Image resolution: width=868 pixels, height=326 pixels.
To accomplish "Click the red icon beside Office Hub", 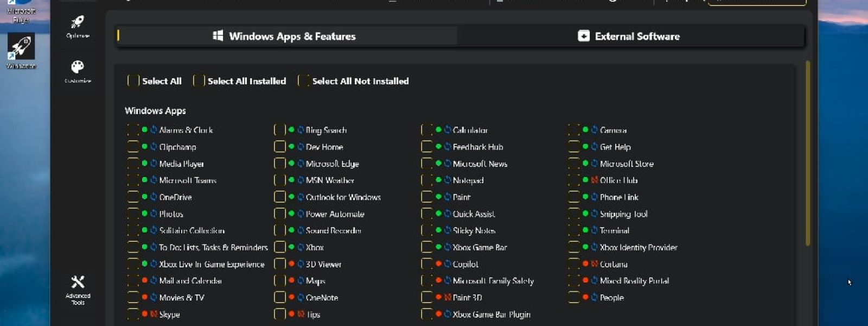I will pyautogui.click(x=595, y=180).
